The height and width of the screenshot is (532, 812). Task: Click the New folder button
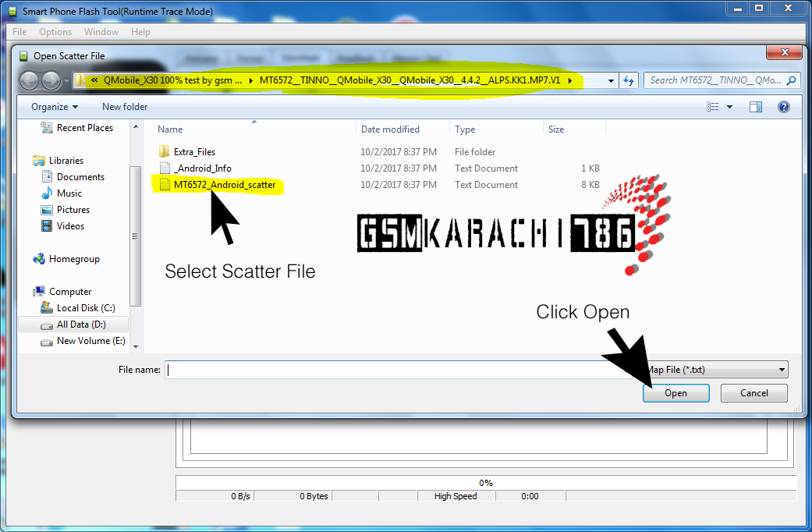point(125,107)
